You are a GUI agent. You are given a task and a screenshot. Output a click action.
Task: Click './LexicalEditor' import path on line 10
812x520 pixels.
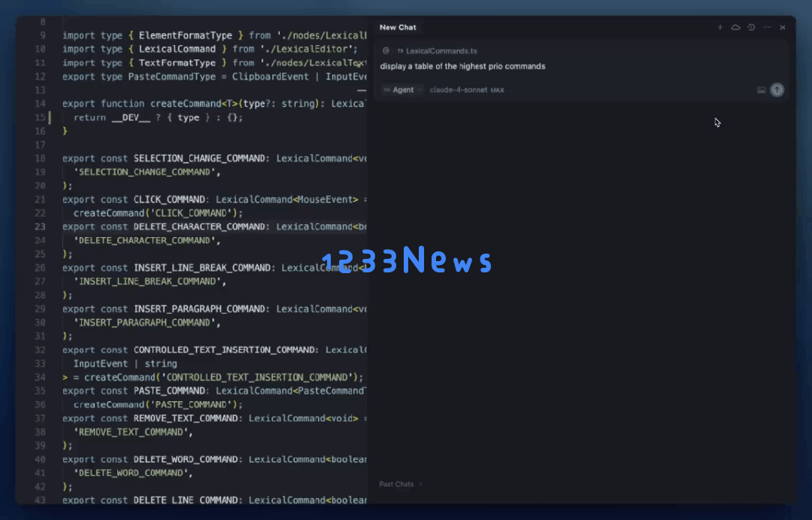click(x=307, y=49)
